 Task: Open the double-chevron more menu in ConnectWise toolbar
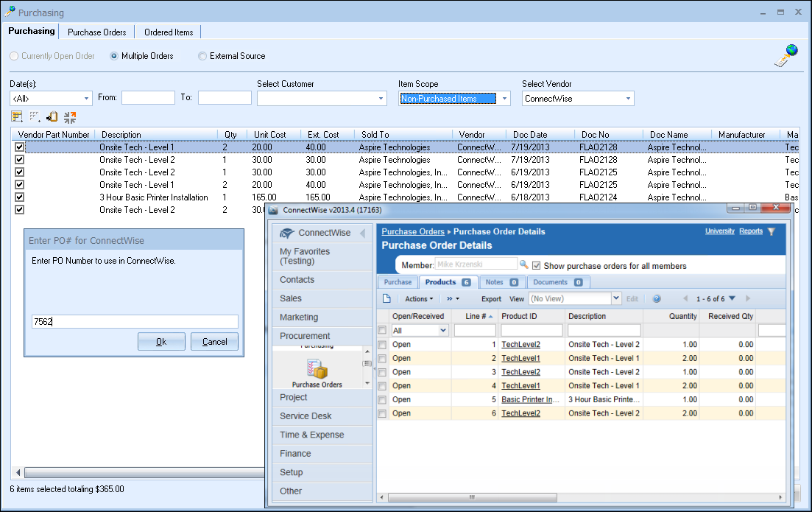click(x=453, y=299)
